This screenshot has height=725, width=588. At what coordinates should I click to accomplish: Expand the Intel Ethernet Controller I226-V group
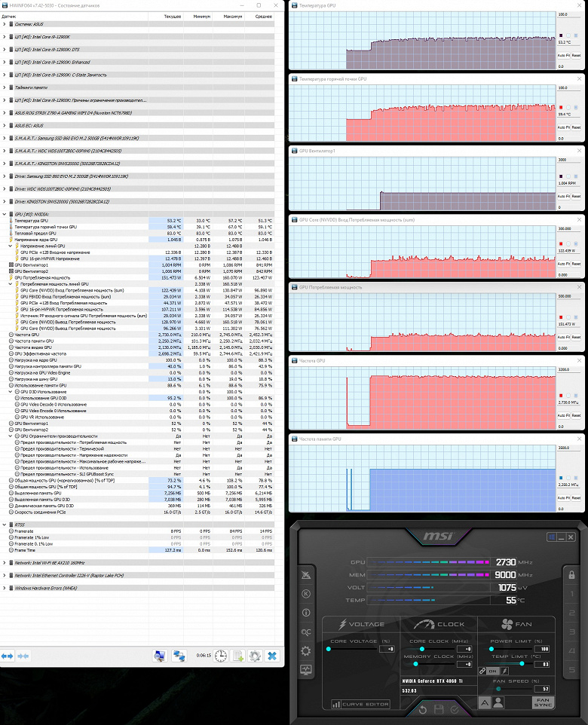tap(5, 576)
